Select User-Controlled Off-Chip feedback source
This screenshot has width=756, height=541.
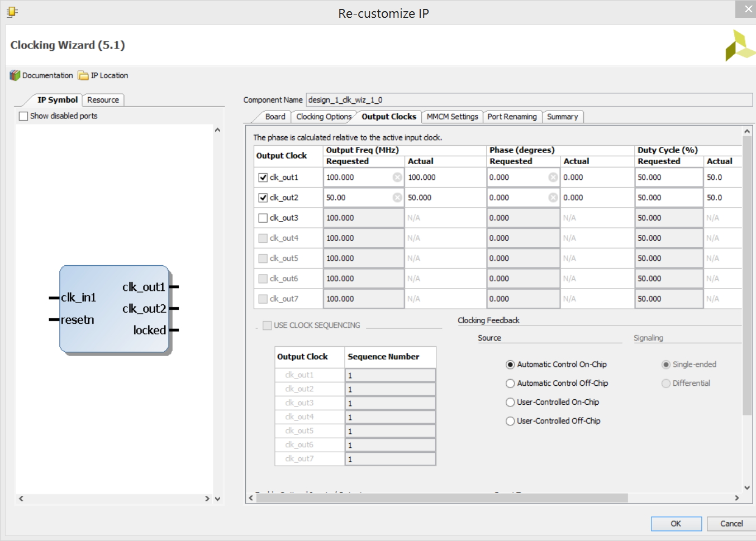pos(510,422)
